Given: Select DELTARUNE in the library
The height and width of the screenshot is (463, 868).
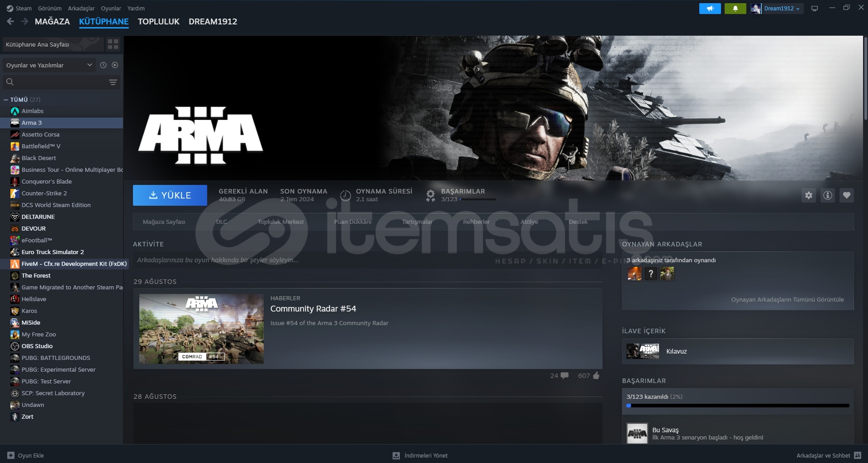Looking at the screenshot, I should click(x=62, y=217).
